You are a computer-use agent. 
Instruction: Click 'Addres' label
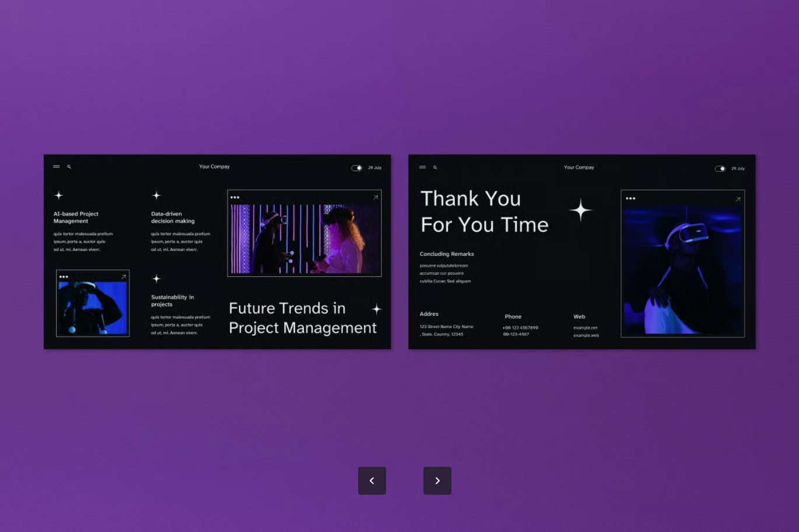coord(429,314)
